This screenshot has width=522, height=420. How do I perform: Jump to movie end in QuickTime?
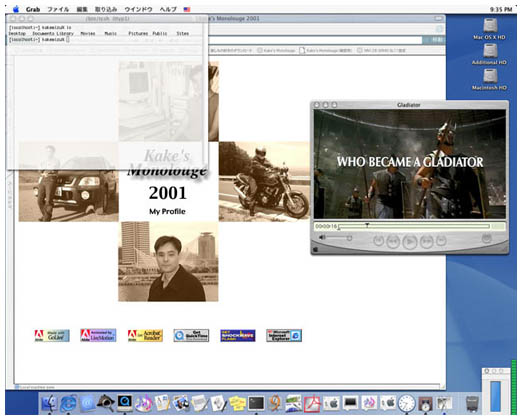441,240
